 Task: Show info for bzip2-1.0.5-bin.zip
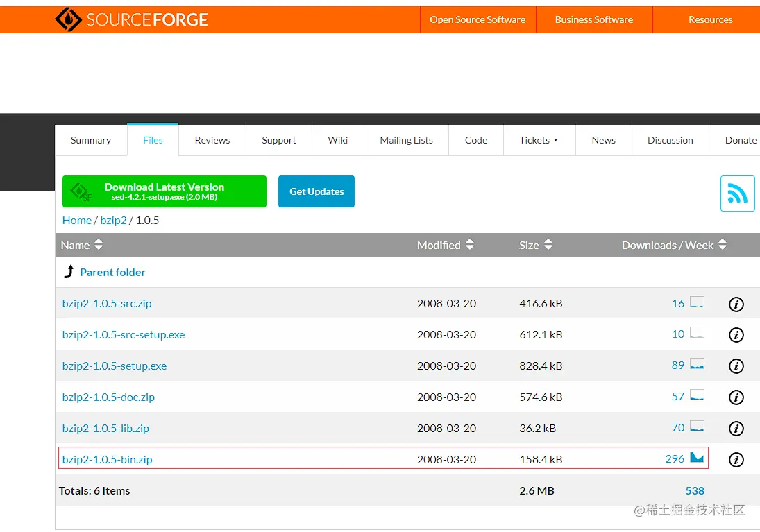(x=736, y=460)
